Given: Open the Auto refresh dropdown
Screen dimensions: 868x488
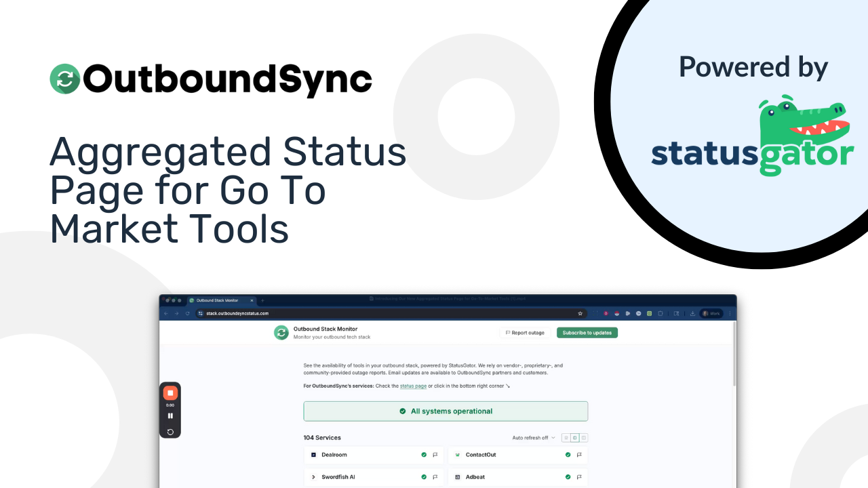Looking at the screenshot, I should pyautogui.click(x=534, y=437).
